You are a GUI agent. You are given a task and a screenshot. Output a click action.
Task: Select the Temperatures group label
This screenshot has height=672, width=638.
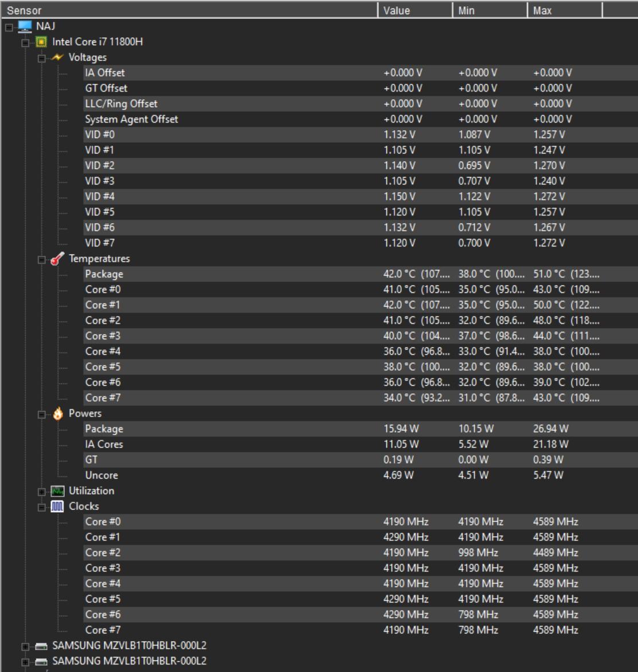99,259
